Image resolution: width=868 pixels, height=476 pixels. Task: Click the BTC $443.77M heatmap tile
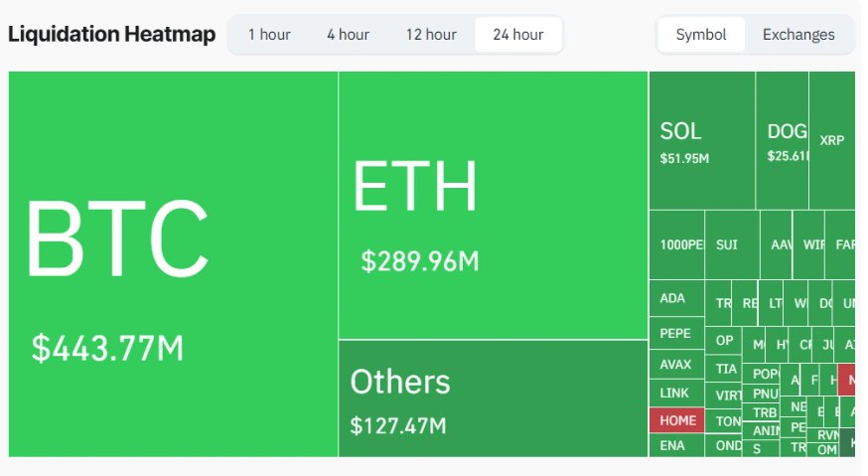click(x=173, y=264)
